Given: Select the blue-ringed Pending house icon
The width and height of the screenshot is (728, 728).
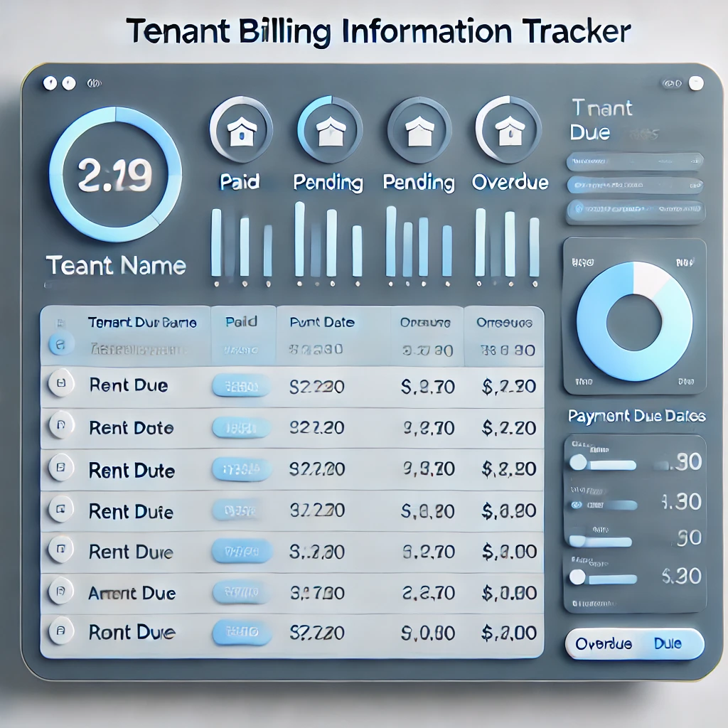Looking at the screenshot, I should (x=328, y=129).
